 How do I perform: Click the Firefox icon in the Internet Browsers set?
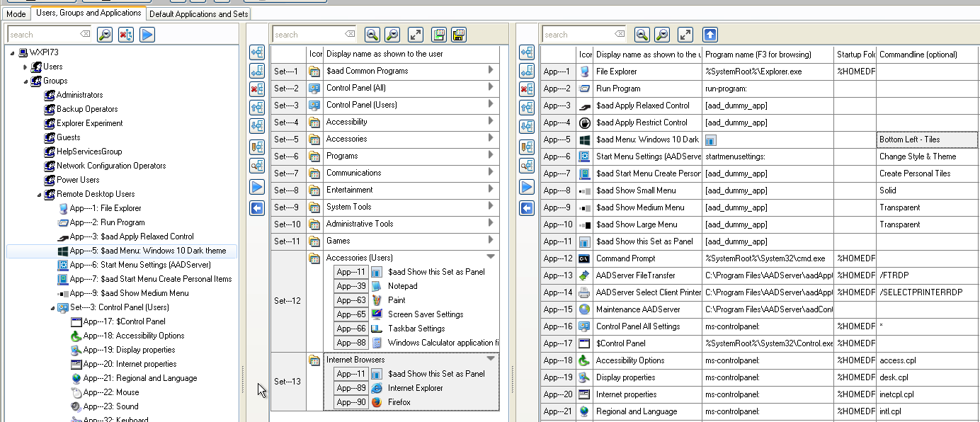click(x=377, y=402)
